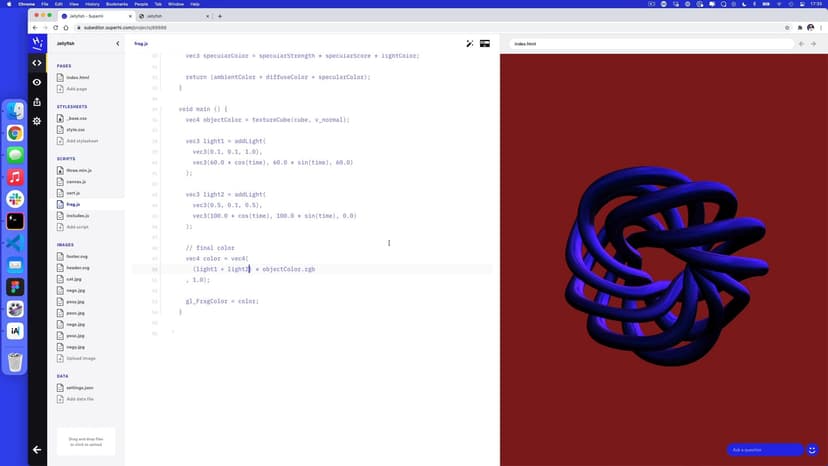
Task: Select vert.js in the Scripts list
Action: [73, 193]
